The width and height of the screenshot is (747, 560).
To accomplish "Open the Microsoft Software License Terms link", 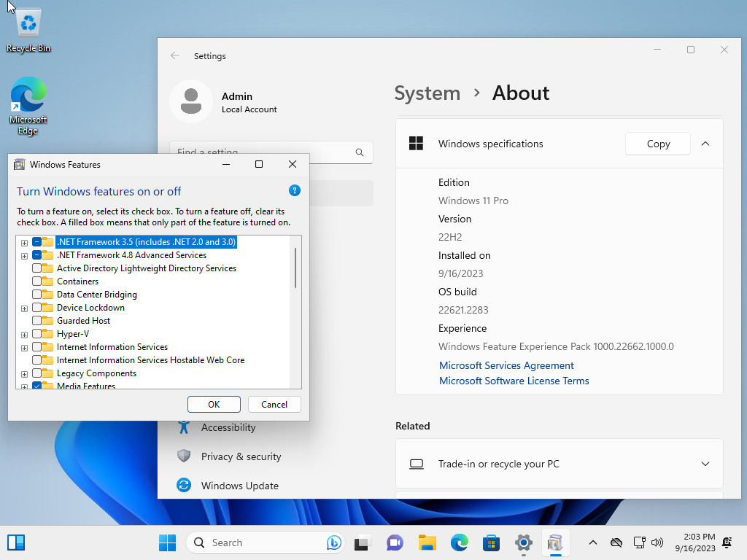I will coord(514,381).
